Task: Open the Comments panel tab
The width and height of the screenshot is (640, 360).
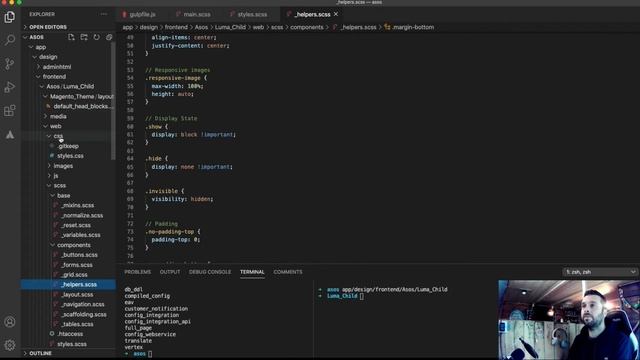Action: [288, 272]
